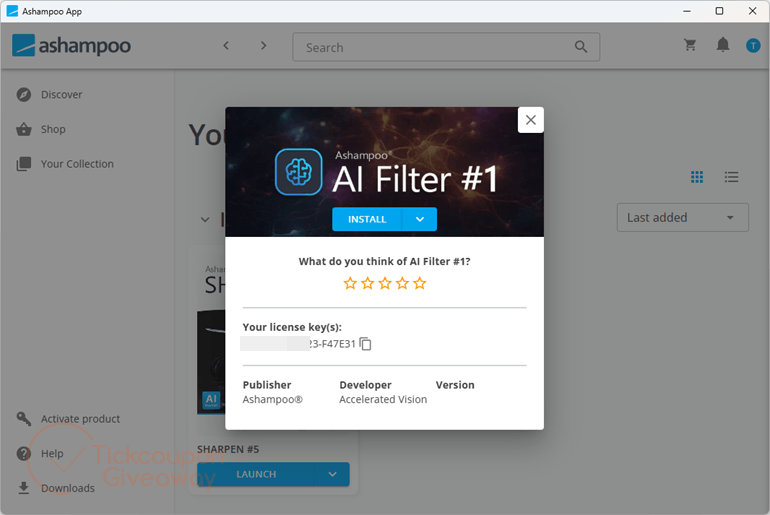
Task: Open the shopping cart
Action: click(690, 45)
